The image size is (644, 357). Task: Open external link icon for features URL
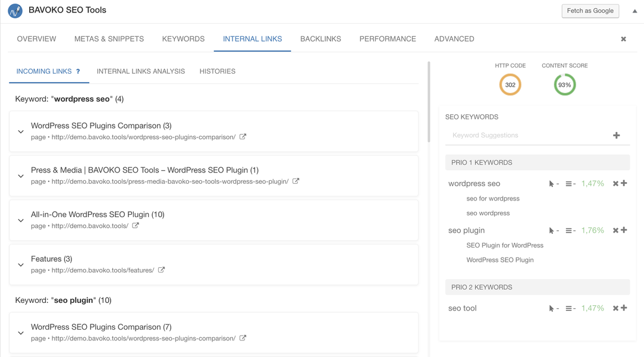pyautogui.click(x=161, y=270)
